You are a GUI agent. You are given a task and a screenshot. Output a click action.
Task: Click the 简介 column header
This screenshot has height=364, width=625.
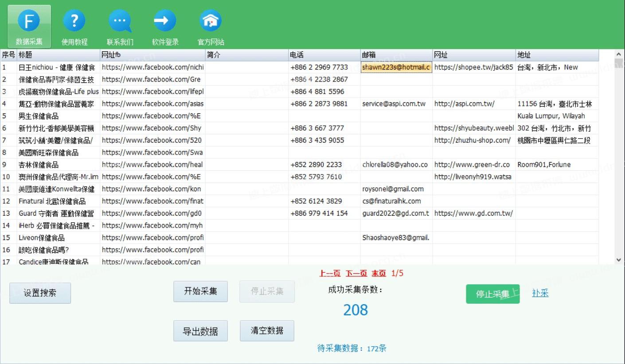(247, 55)
